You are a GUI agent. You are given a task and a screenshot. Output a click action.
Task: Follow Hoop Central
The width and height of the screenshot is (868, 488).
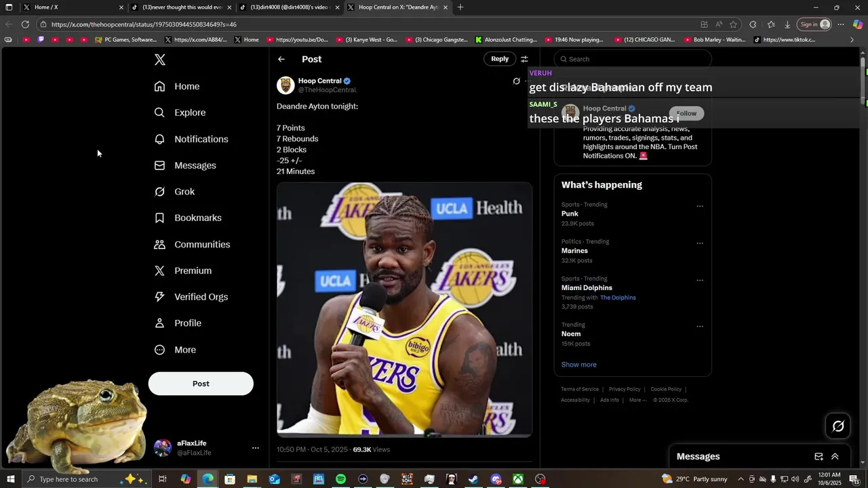[686, 113]
